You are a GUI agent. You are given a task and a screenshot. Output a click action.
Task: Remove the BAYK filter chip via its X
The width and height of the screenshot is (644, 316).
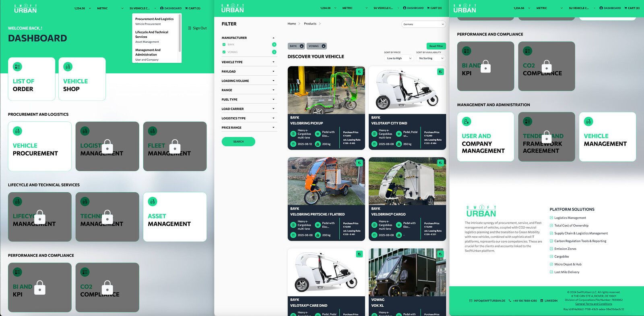point(301,46)
